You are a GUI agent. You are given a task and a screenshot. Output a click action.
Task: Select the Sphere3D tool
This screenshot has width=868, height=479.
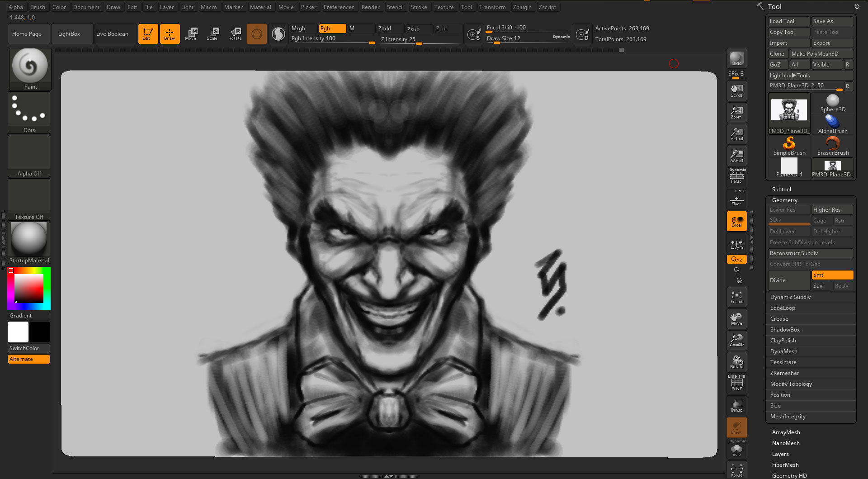(x=832, y=103)
